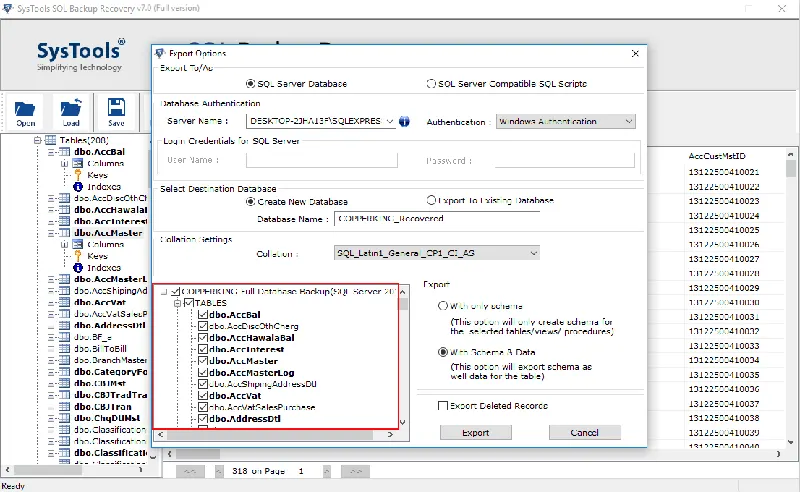Image resolution: width=800 pixels, height=492 pixels.
Task: Select dbo.AccInterest in the export tree
Action: [246, 350]
